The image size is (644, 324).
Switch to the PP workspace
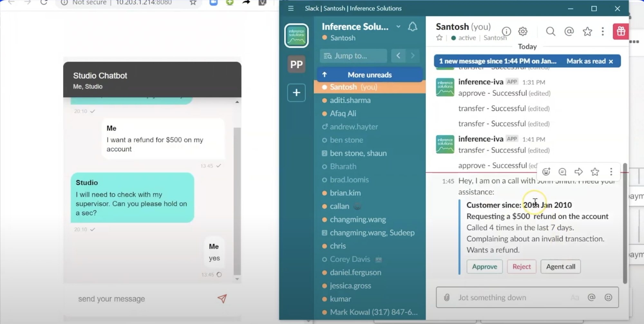tap(296, 64)
